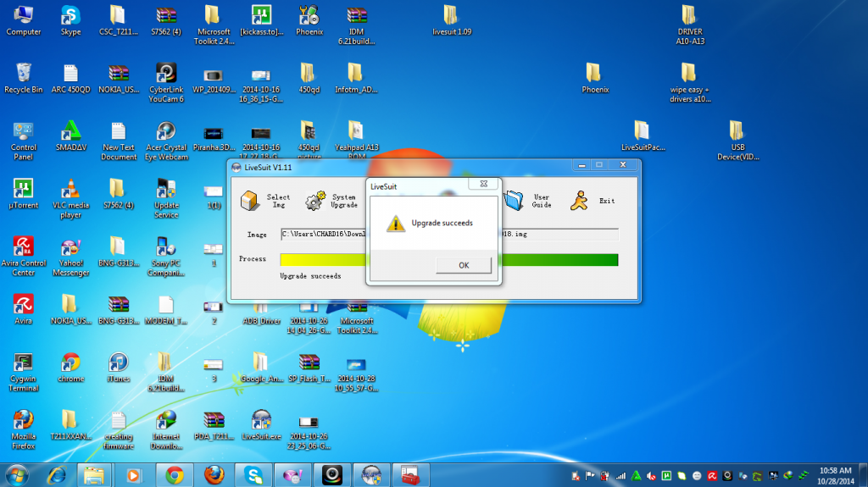868x487 pixels.
Task: Open the µTorrent desktop shortcut
Action: click(x=23, y=194)
